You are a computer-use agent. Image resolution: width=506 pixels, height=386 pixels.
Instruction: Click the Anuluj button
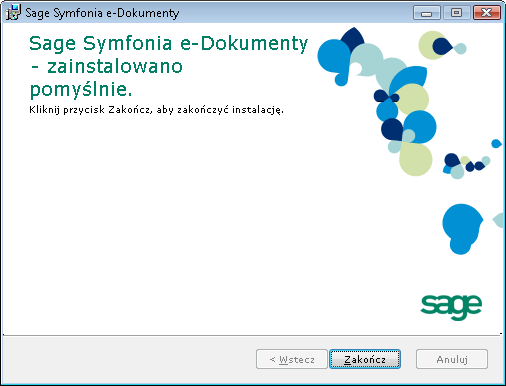(x=452, y=359)
